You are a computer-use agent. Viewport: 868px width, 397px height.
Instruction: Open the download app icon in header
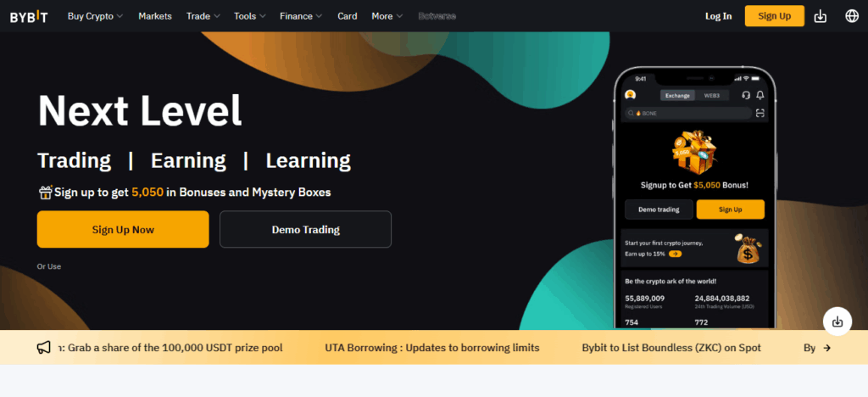click(x=821, y=17)
